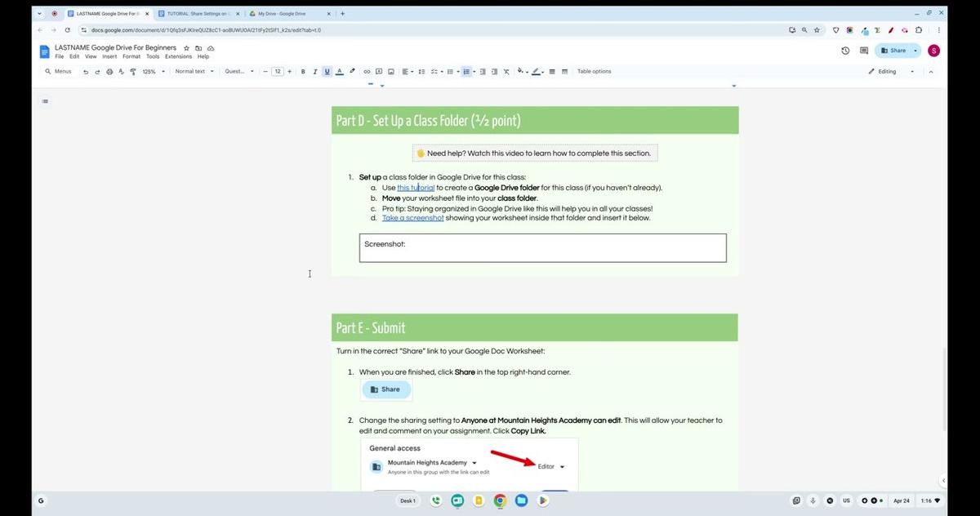This screenshot has height=516, width=980.
Task: Open the 'this tutorial' hyperlink in Part D
Action: [x=416, y=187]
